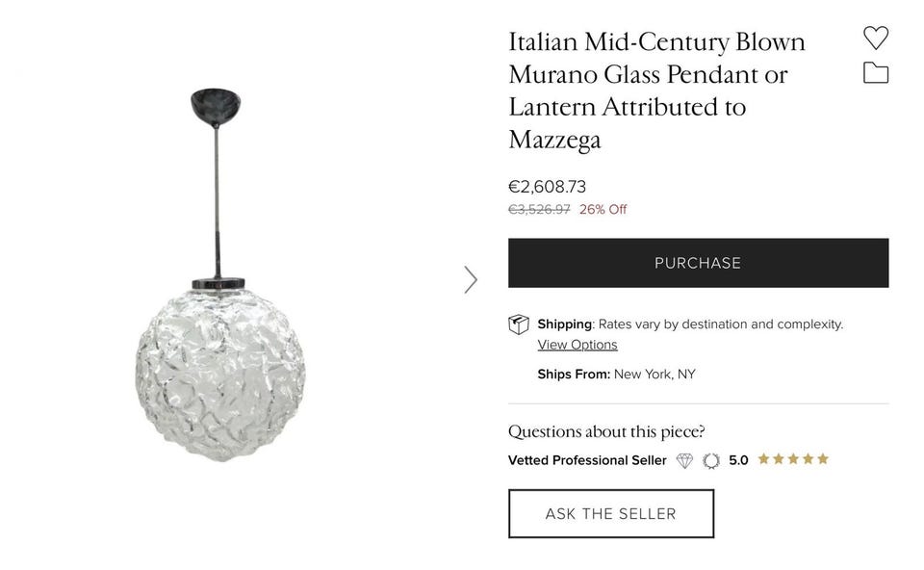Click Ships From New York text
The height and width of the screenshot is (570, 924).
(x=616, y=374)
